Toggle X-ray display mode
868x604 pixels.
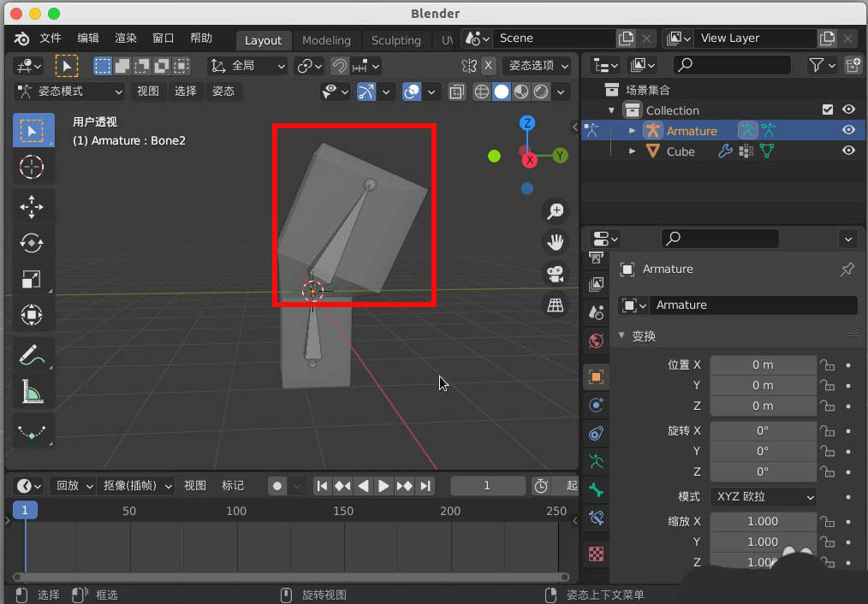click(x=457, y=92)
